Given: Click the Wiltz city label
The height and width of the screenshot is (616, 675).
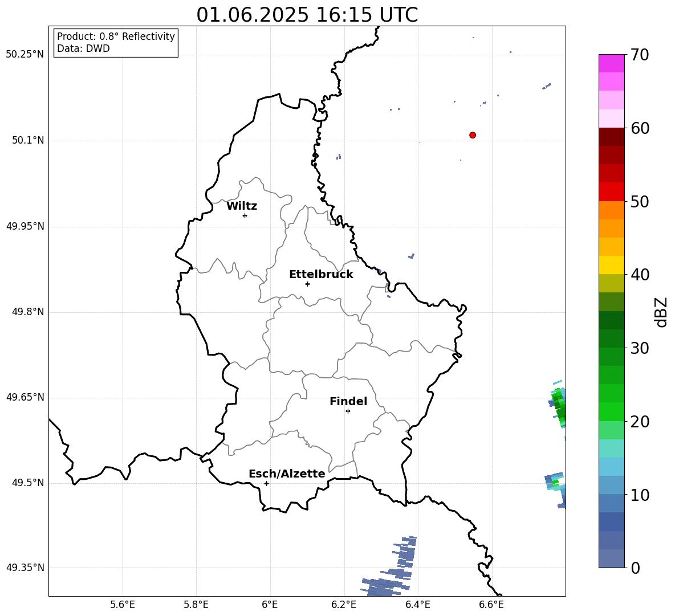Looking at the screenshot, I should coord(242,206).
